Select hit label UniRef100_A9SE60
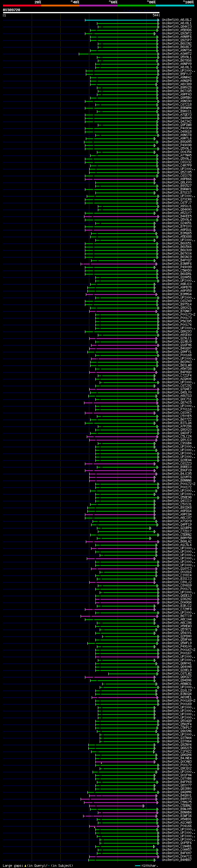This screenshot has height=868, width=197. tap(177, 335)
